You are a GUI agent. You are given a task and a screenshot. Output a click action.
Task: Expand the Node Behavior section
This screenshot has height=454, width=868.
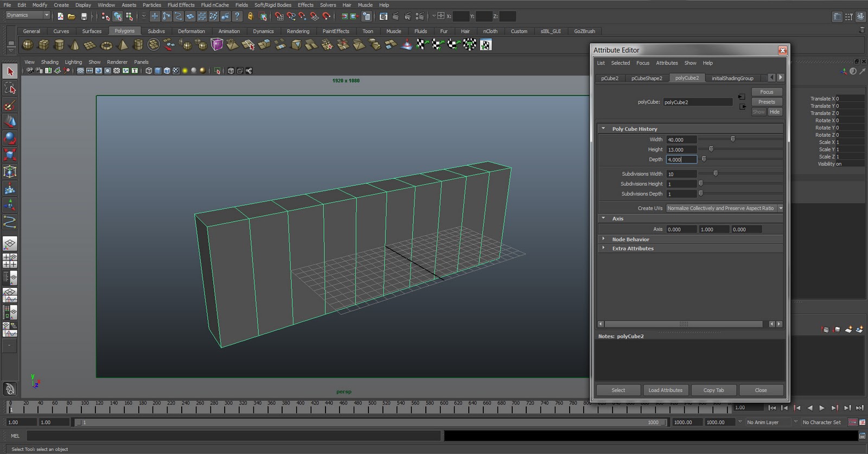603,239
